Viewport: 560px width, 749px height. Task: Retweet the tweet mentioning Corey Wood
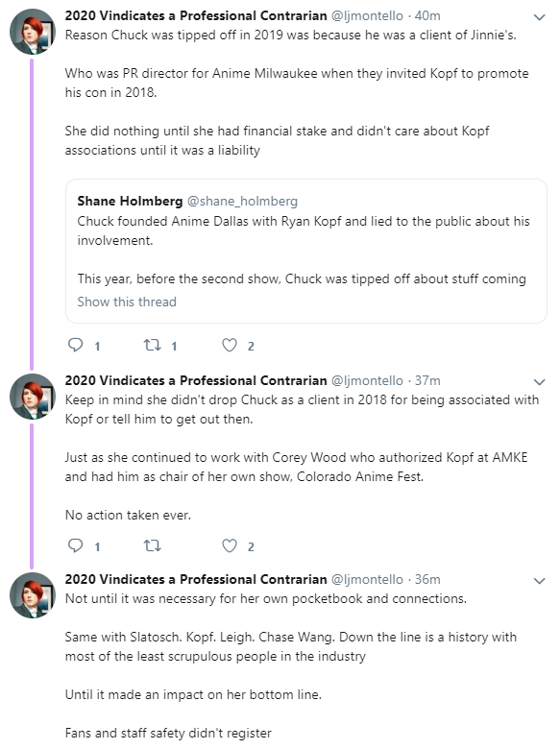[153, 545]
